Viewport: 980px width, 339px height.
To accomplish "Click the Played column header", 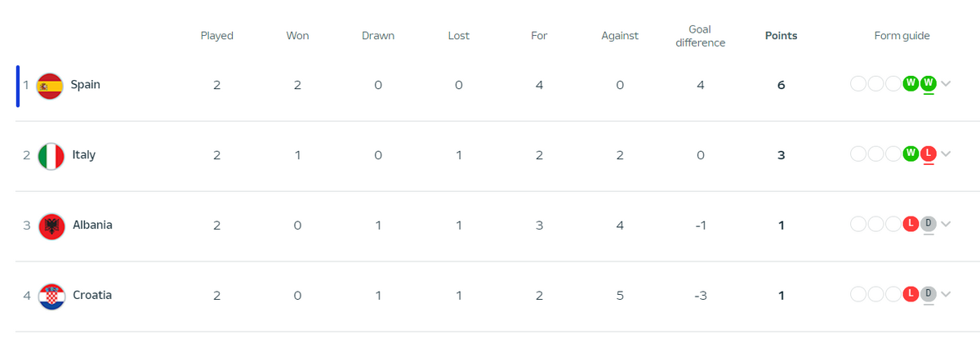I will [x=216, y=36].
